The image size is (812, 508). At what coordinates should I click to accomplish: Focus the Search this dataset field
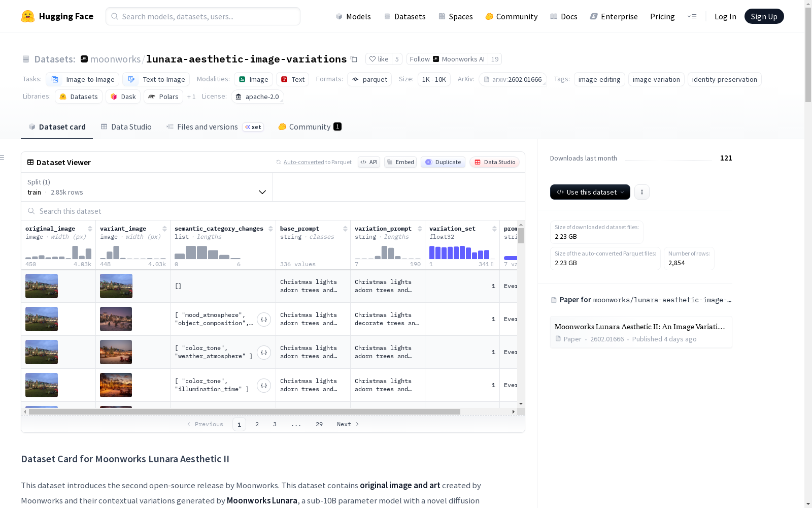tap(273, 211)
